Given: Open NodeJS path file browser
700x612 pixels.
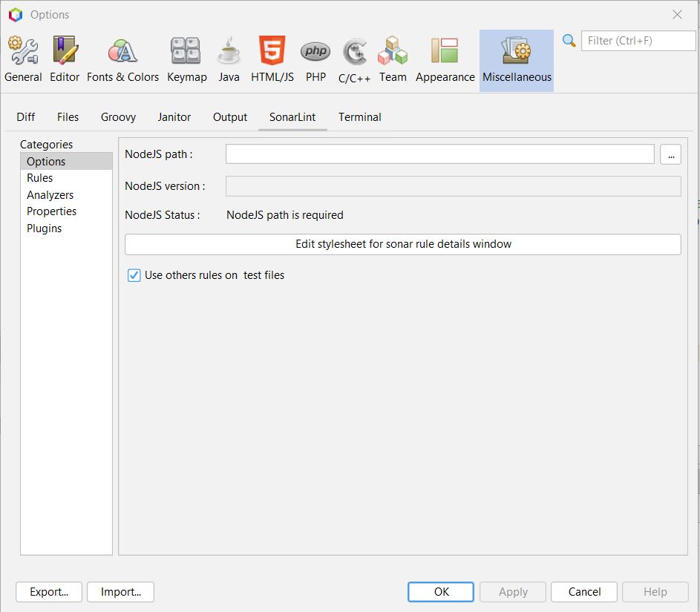Looking at the screenshot, I should point(670,154).
